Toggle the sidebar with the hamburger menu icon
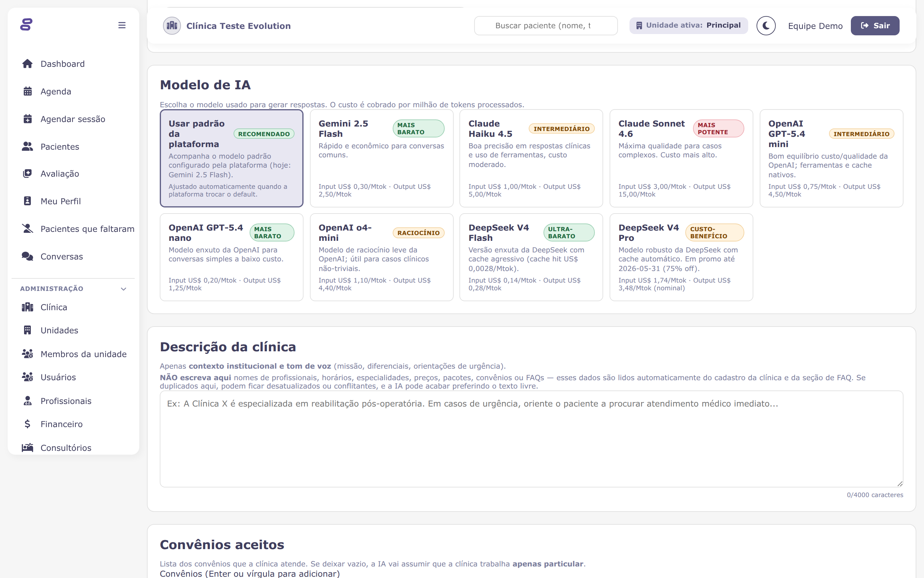 [x=122, y=25]
